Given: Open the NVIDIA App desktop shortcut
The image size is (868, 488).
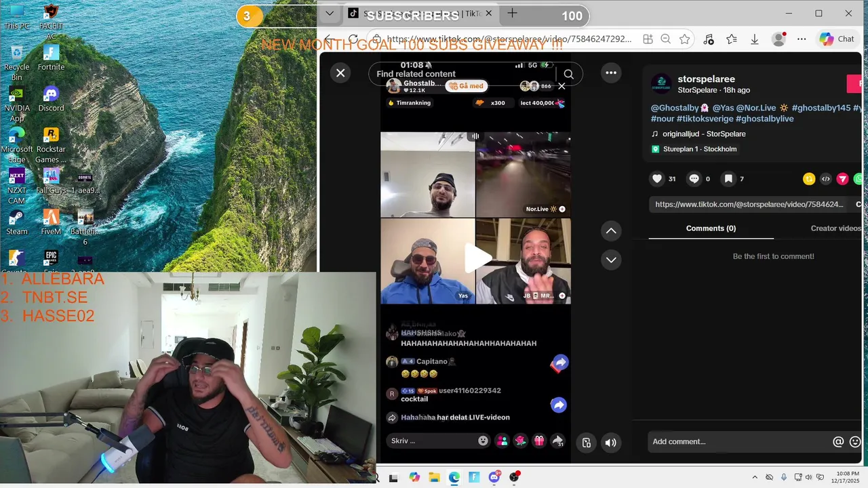Looking at the screenshot, I should coord(16,104).
